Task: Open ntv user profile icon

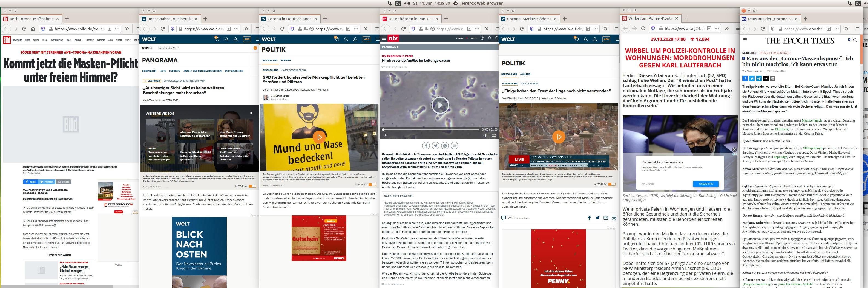Action: click(482, 38)
